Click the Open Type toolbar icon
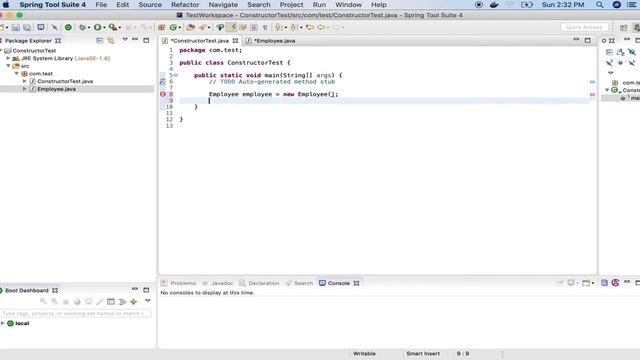This screenshot has height=360, width=640. tap(190, 27)
